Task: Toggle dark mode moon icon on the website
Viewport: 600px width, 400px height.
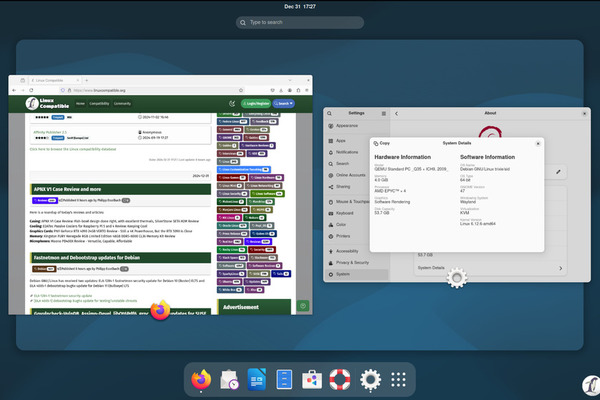Action: tap(232, 104)
